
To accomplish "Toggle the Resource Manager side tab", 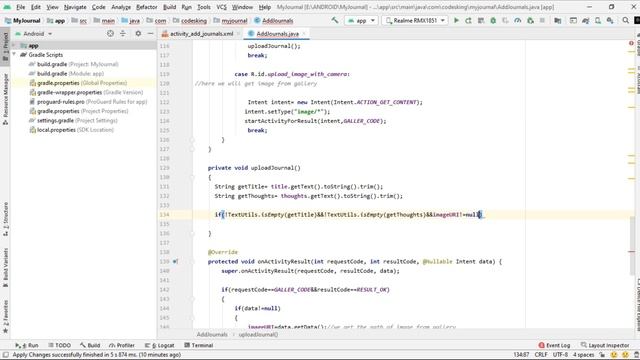I will click(5, 99).
